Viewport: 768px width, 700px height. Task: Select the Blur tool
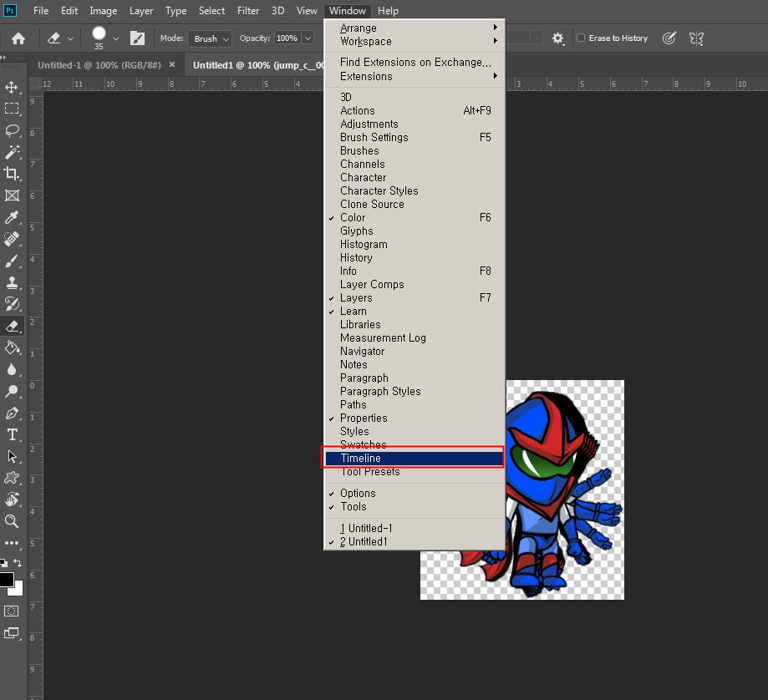click(x=12, y=369)
